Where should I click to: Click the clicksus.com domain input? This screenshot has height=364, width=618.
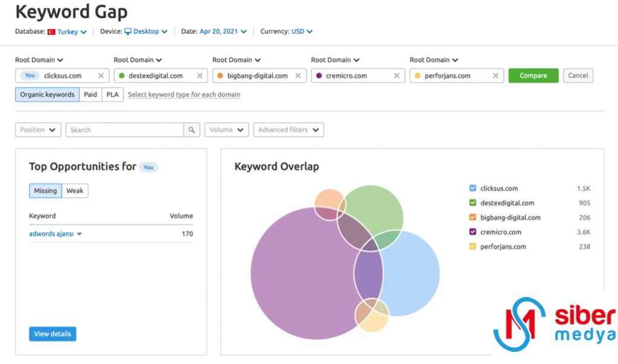click(x=62, y=75)
